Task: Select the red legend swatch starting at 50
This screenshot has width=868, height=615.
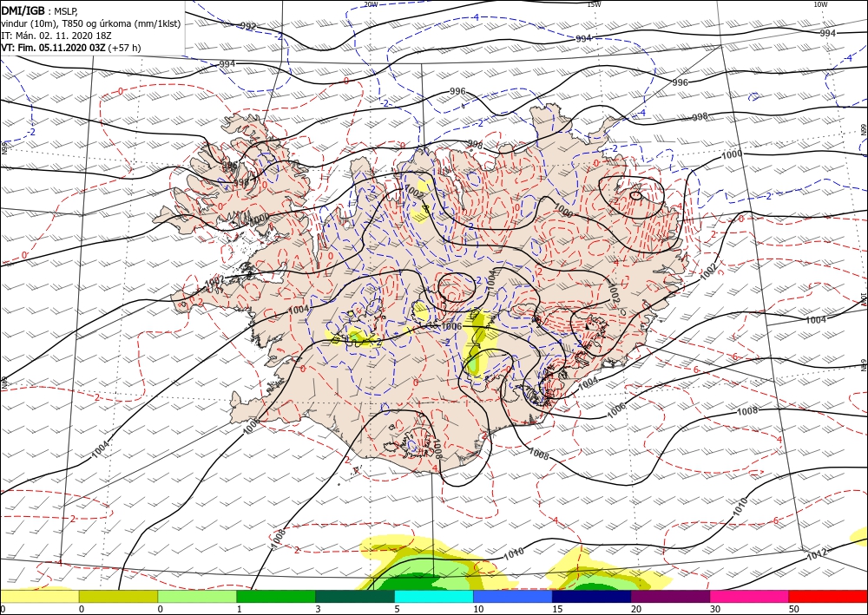Action: click(x=828, y=596)
